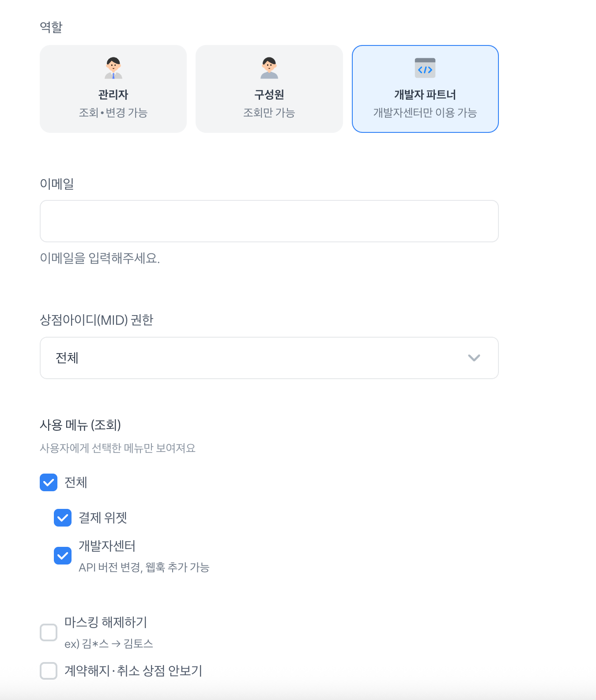Focus the 이메일 input field

pyautogui.click(x=269, y=221)
